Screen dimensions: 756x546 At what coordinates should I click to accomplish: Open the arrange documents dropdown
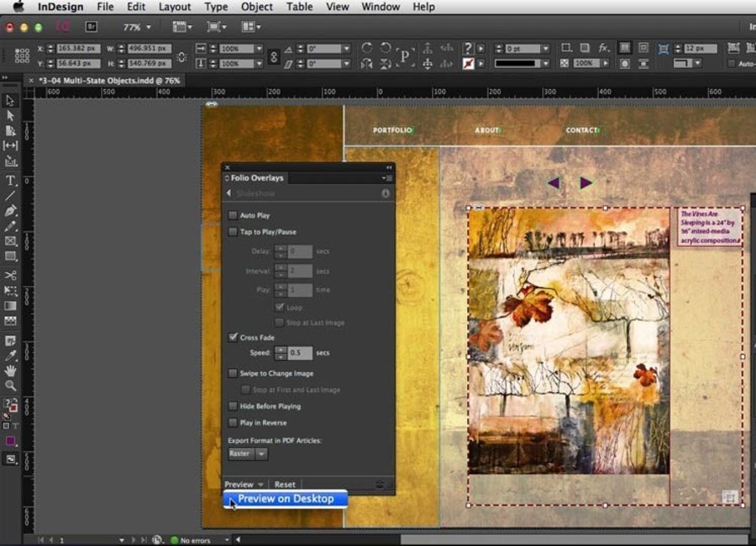click(251, 27)
